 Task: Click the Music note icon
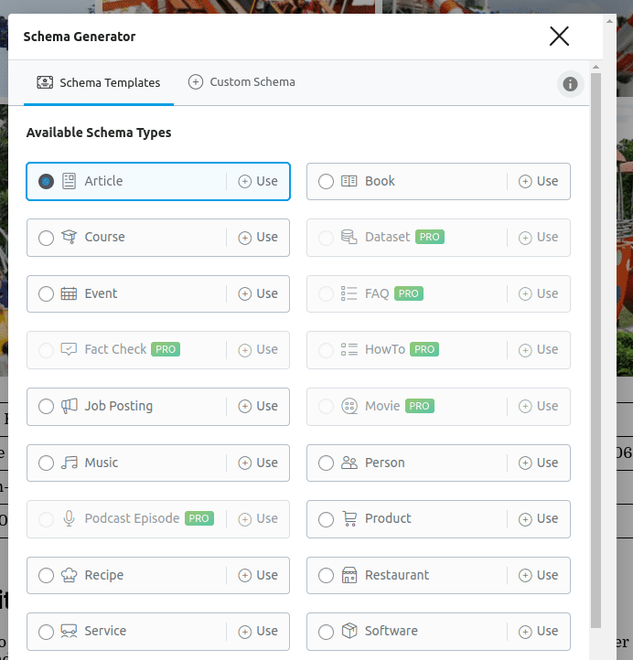point(69,463)
